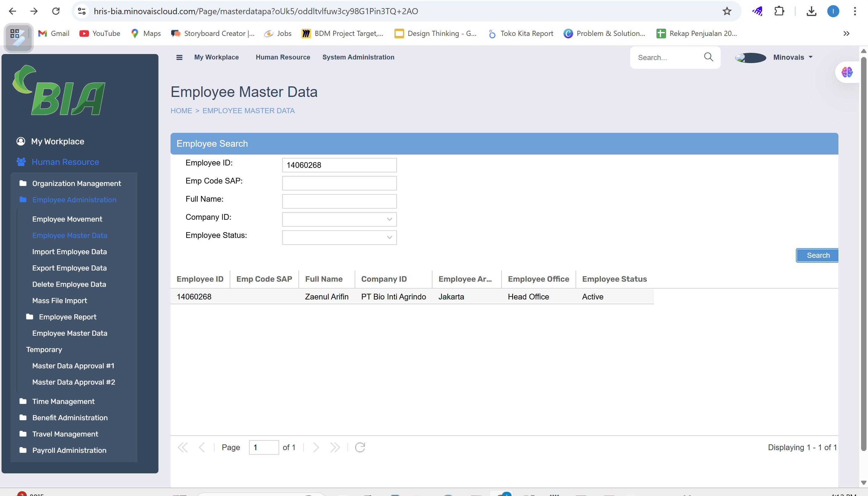
Task: Open Human Resource in the sidebar
Action: 58,162
